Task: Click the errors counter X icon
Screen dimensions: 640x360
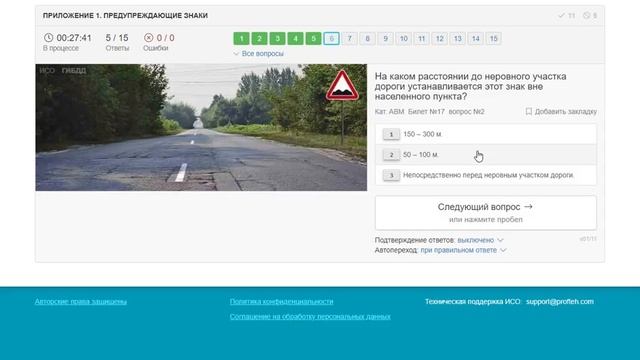Action: click(149, 38)
